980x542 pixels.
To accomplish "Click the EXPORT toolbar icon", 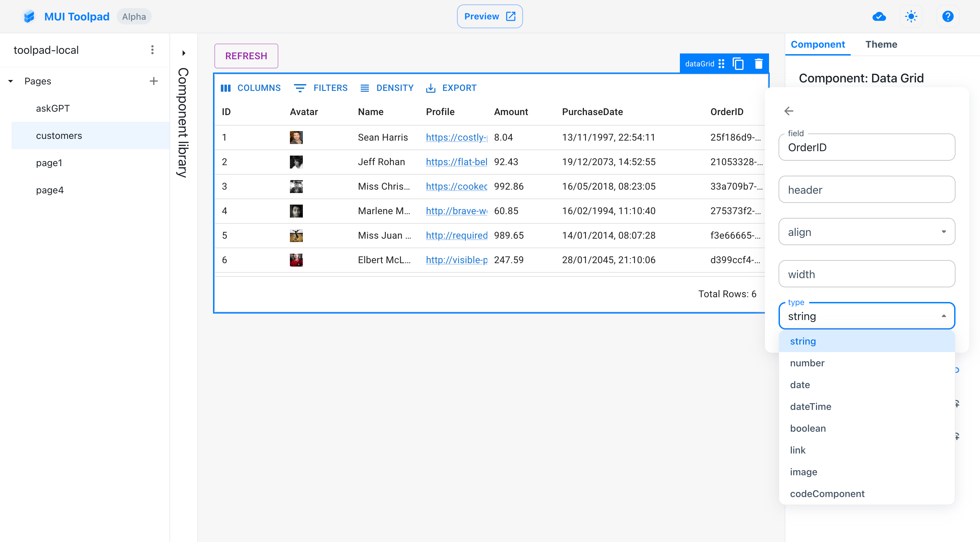I will click(x=452, y=87).
